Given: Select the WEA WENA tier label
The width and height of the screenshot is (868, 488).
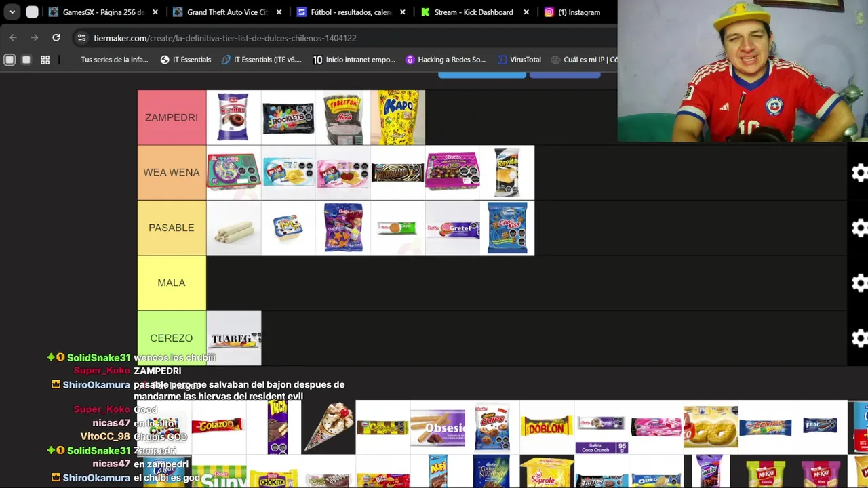Looking at the screenshot, I should click(x=172, y=172).
